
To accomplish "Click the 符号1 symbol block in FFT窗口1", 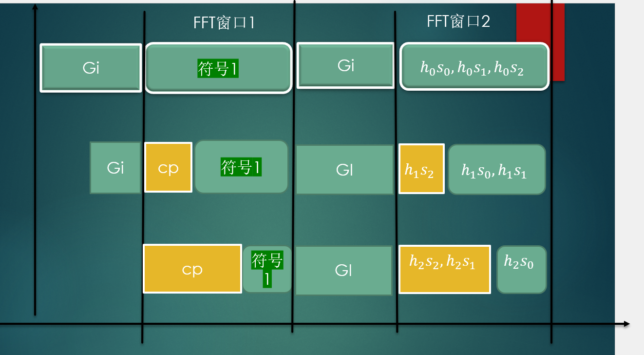I will (218, 67).
